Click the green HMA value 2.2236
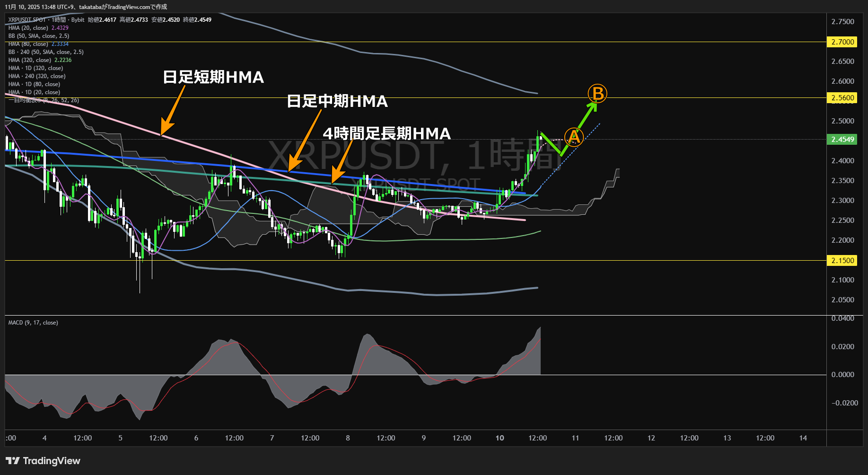The height and width of the screenshot is (475, 868). pos(63,60)
